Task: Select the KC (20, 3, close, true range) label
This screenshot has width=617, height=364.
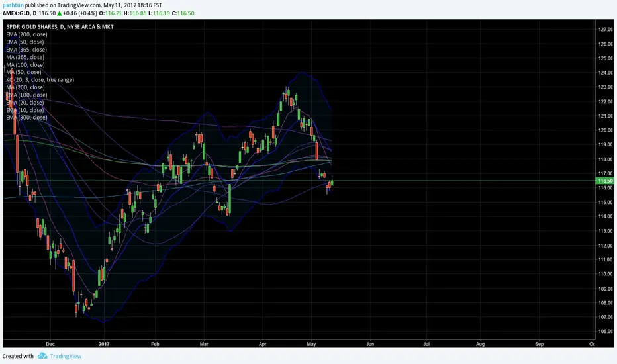Action: [40, 79]
